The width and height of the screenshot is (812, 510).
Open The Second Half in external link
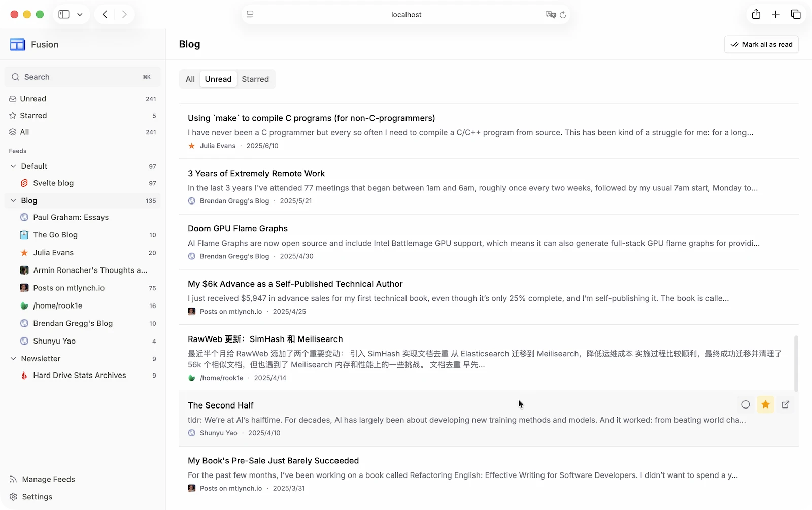786,405
